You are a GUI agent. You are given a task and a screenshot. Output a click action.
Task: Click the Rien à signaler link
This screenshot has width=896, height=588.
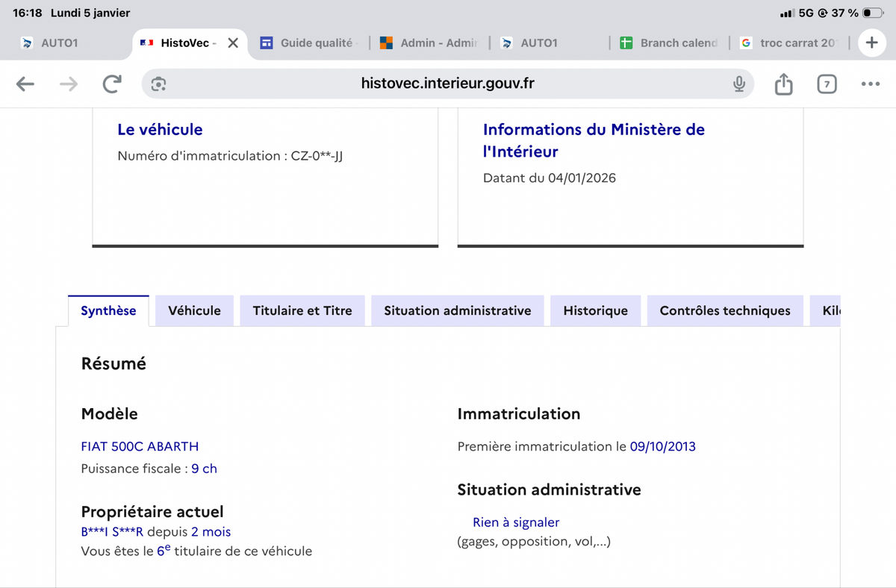coord(515,522)
